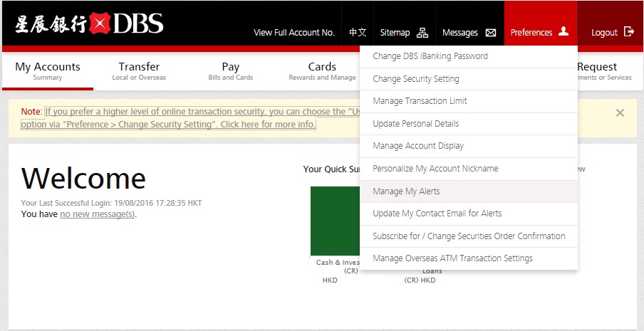This screenshot has height=331, width=644.
Task: Select Manage Account Display
Action: [469, 146]
